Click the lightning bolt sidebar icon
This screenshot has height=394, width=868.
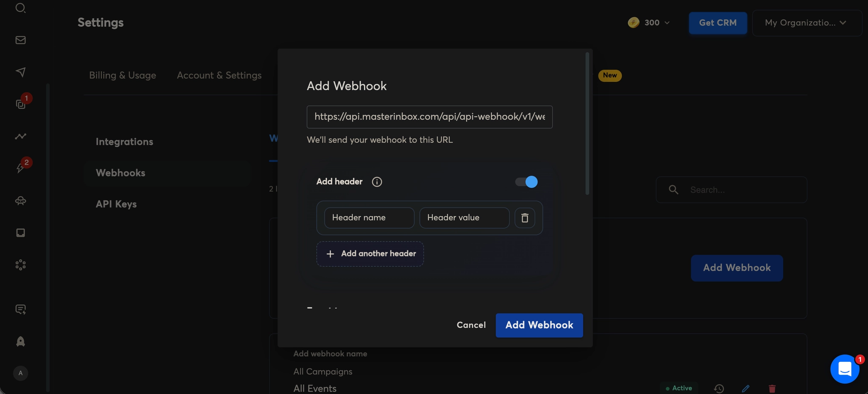pyautogui.click(x=20, y=168)
